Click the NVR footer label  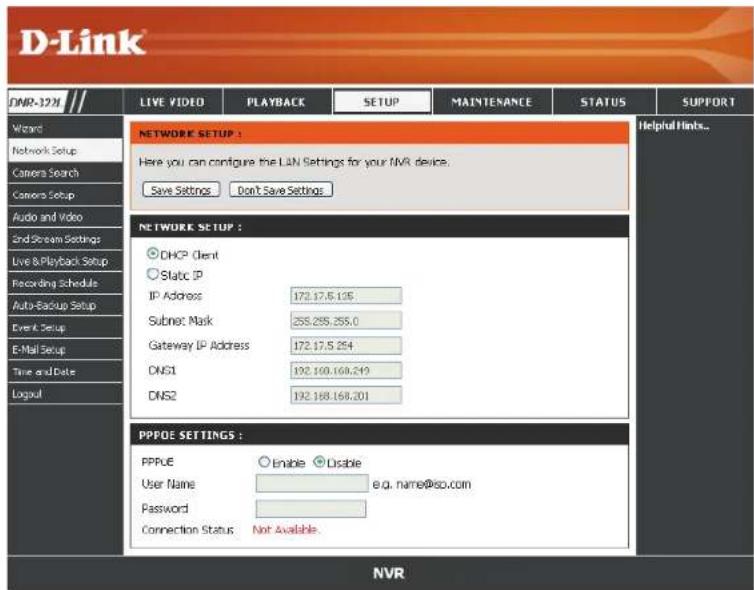tap(389, 573)
